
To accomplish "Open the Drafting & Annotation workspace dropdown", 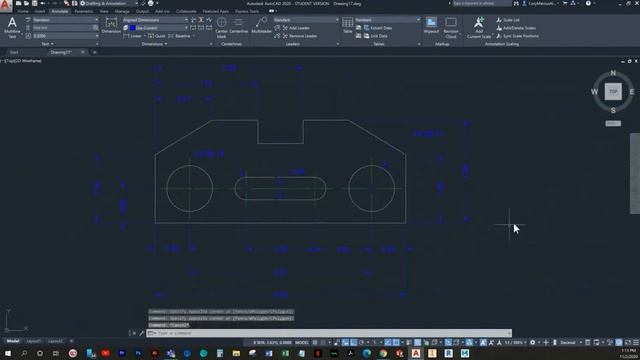I will click(108, 3).
